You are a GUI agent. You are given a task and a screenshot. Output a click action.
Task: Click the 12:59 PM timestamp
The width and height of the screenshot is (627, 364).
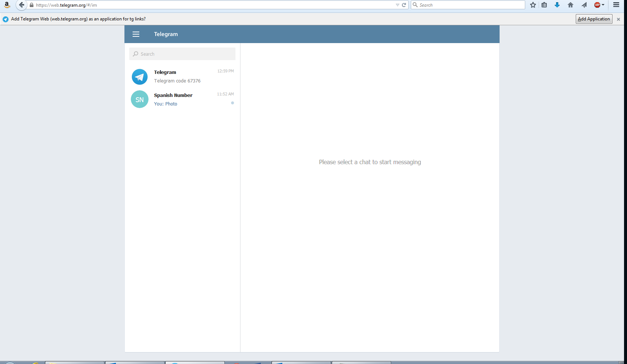pos(225,71)
